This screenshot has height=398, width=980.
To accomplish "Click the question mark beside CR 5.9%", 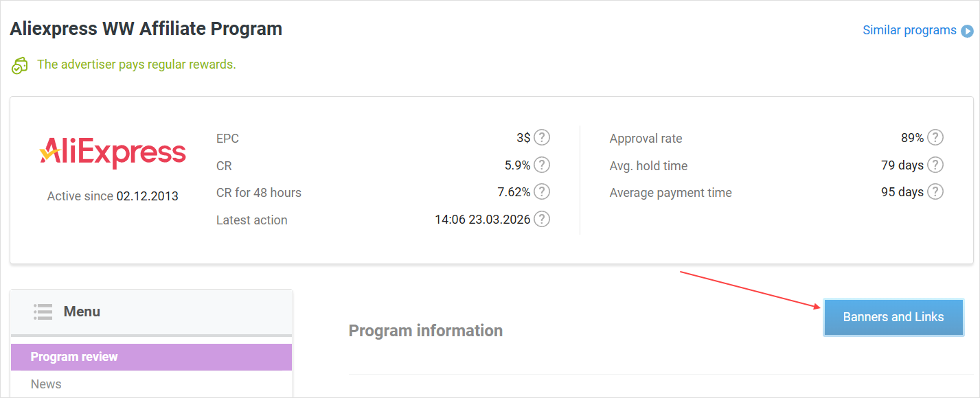I will click(542, 165).
